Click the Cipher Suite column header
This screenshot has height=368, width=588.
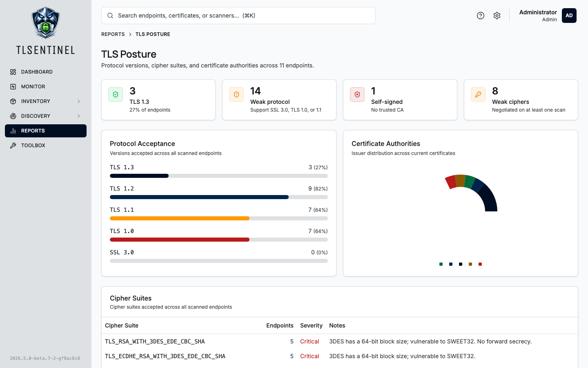(x=122, y=325)
